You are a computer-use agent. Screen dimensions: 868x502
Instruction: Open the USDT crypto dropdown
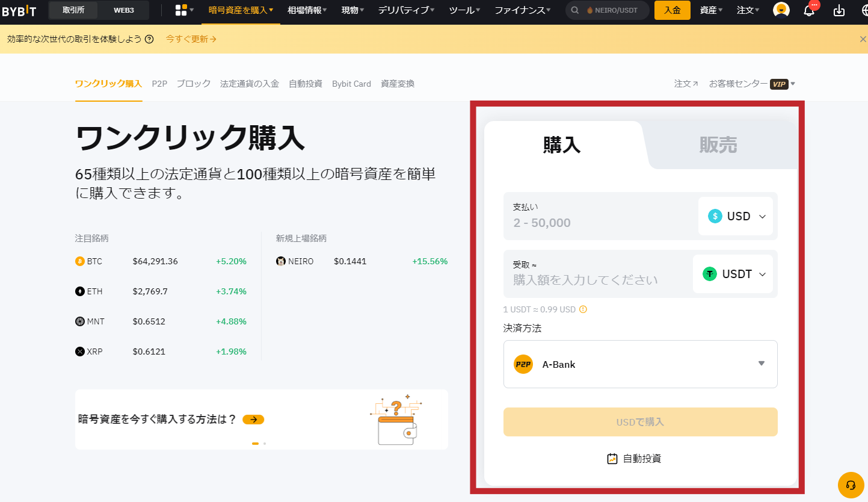coord(733,274)
